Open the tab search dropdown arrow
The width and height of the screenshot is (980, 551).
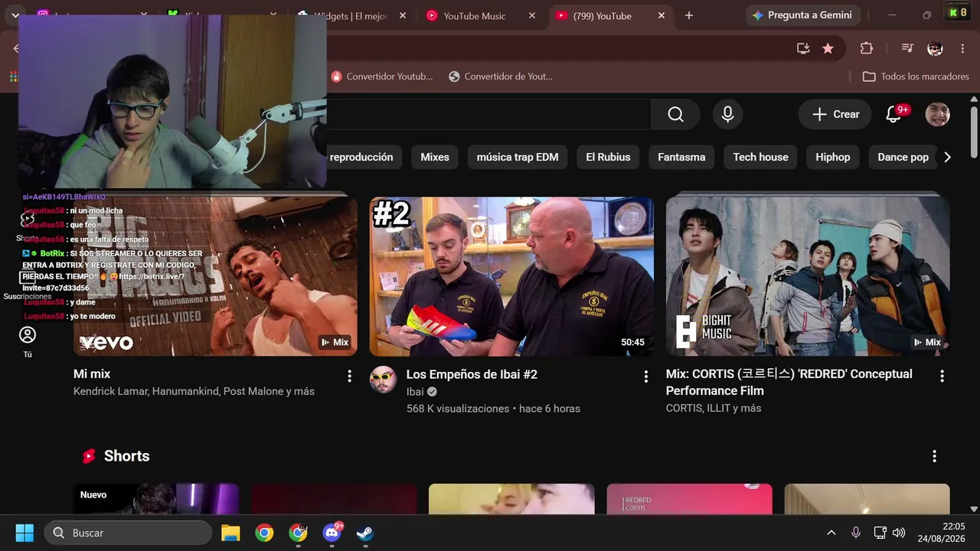click(15, 15)
